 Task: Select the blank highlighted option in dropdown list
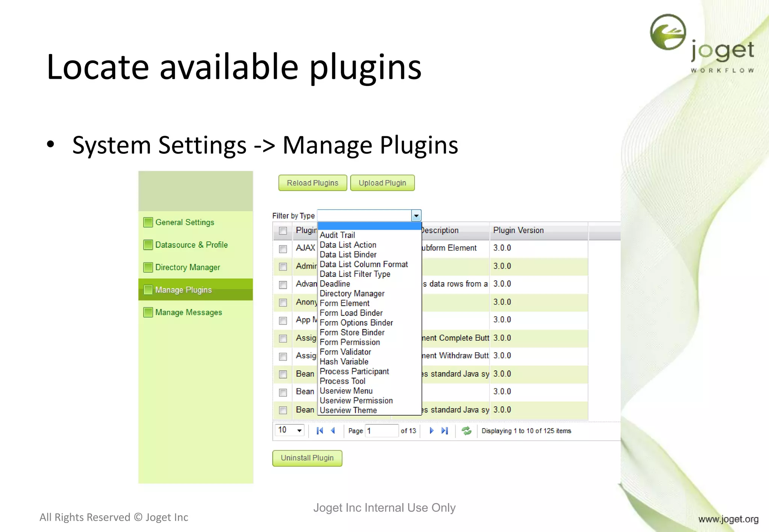tap(369, 226)
